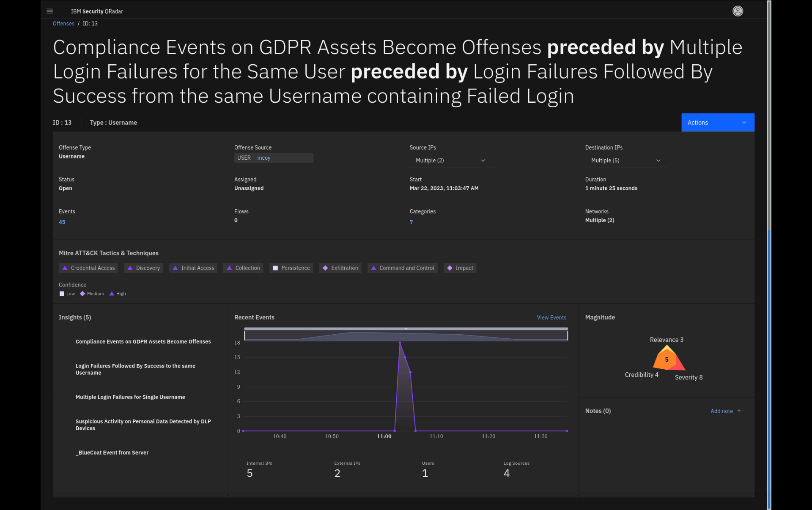Screen dimensions: 812x510
Task: Open Multiple Login Failures for Single Username insight
Action: (130, 397)
